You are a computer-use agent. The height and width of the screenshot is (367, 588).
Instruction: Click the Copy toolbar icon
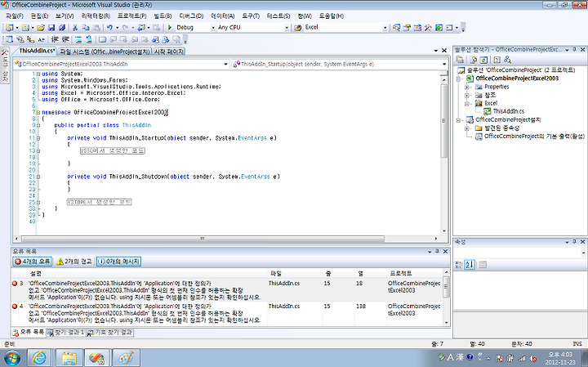[x=86, y=28]
